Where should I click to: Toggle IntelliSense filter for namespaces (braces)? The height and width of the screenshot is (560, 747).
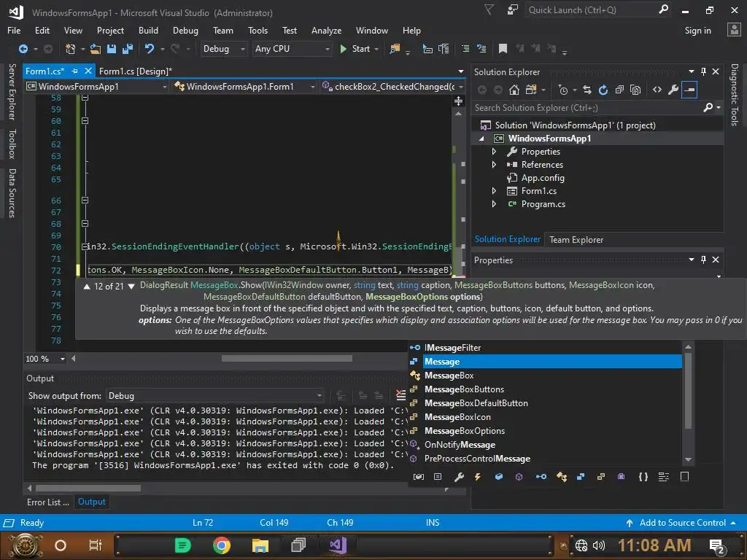coord(643,477)
